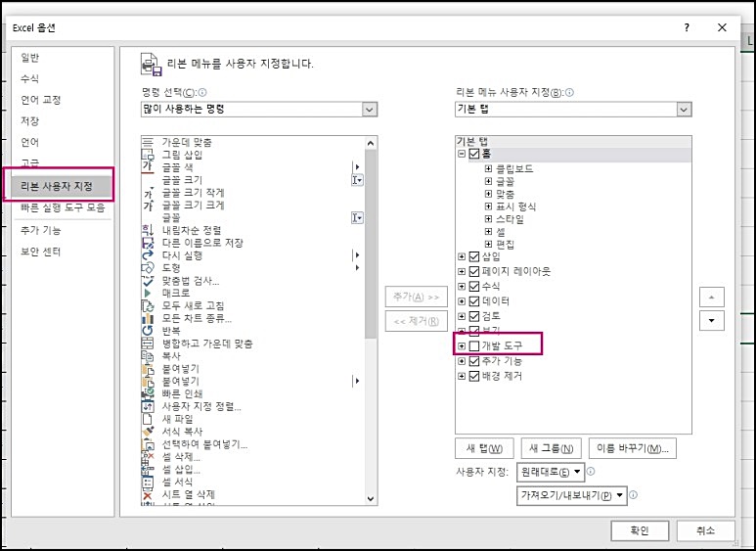The width and height of the screenshot is (756, 551).
Task: Click the 새 그룹 button
Action: click(551, 448)
